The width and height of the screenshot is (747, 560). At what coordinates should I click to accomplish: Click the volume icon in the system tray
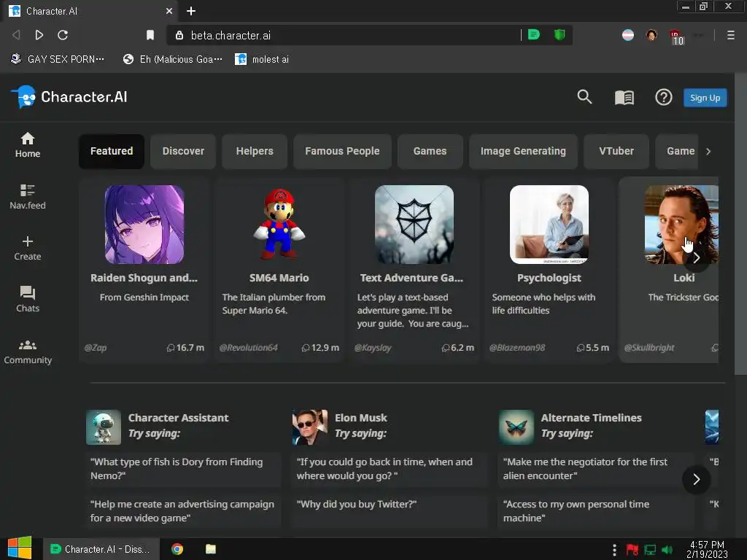(667, 550)
